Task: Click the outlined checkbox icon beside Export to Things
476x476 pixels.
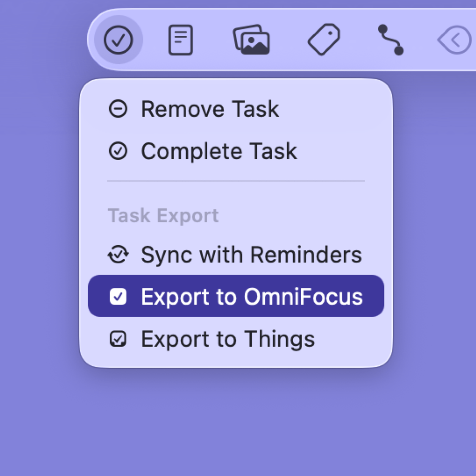Action: click(x=119, y=339)
